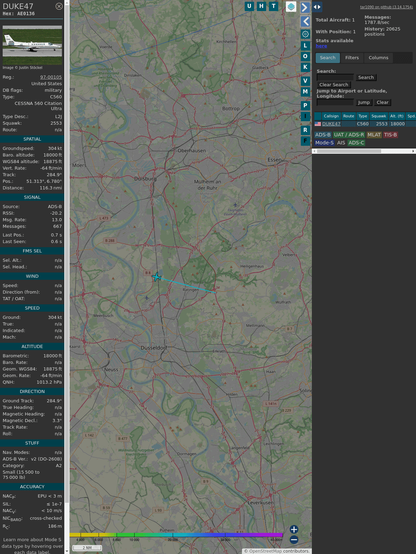Zoom in with the plus icon

click(294, 529)
